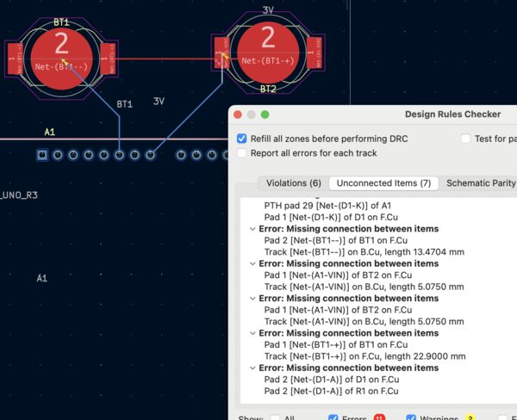
Task: Select 'Pad 1 [Net-(D1-K)] of D1 on F.Cu' row
Action: click(x=331, y=218)
